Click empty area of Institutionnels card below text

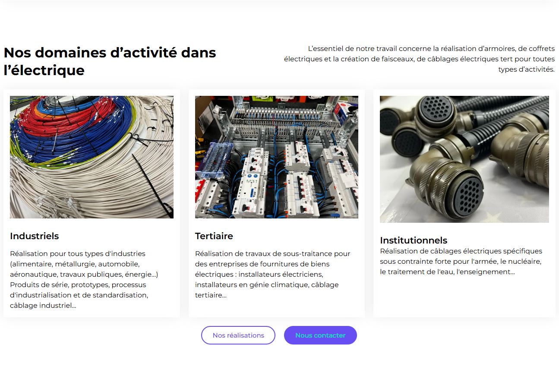coord(464,298)
